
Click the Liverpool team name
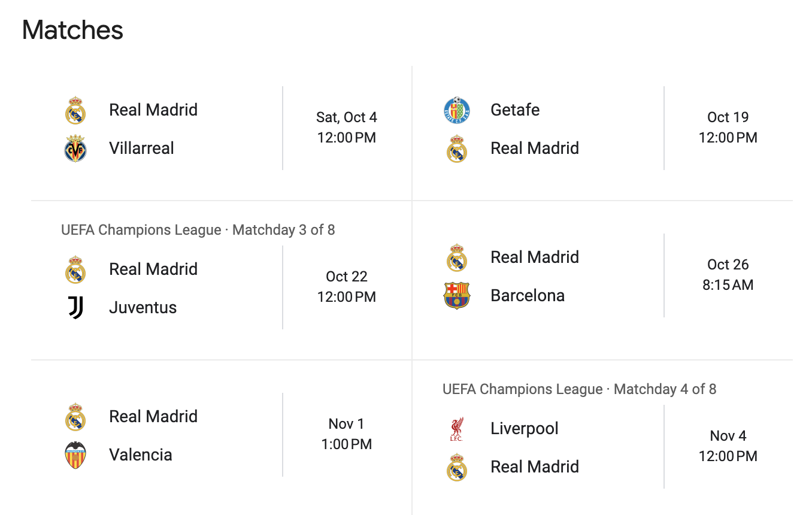click(x=524, y=429)
